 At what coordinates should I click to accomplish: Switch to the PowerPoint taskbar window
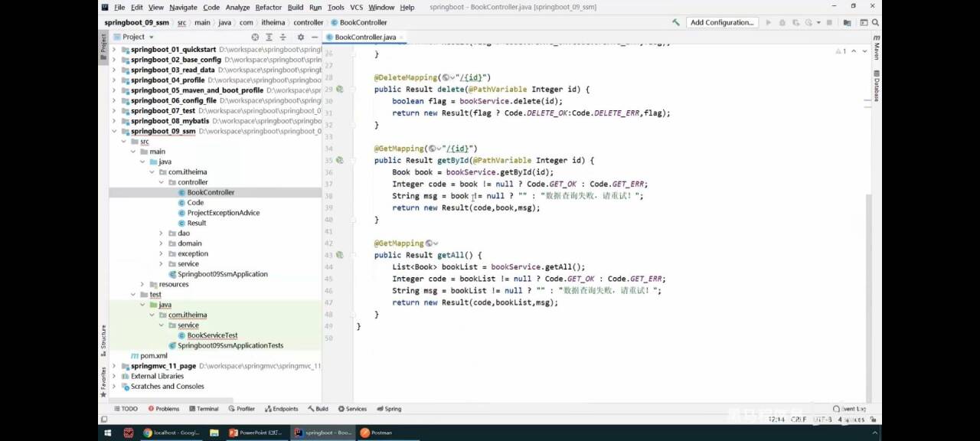pos(256,433)
